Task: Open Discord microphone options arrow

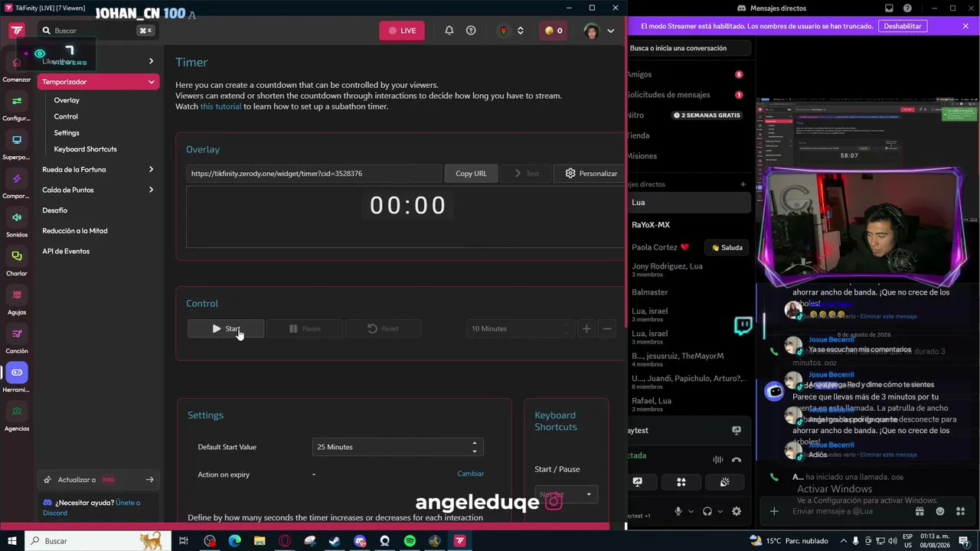Action: 691,511
